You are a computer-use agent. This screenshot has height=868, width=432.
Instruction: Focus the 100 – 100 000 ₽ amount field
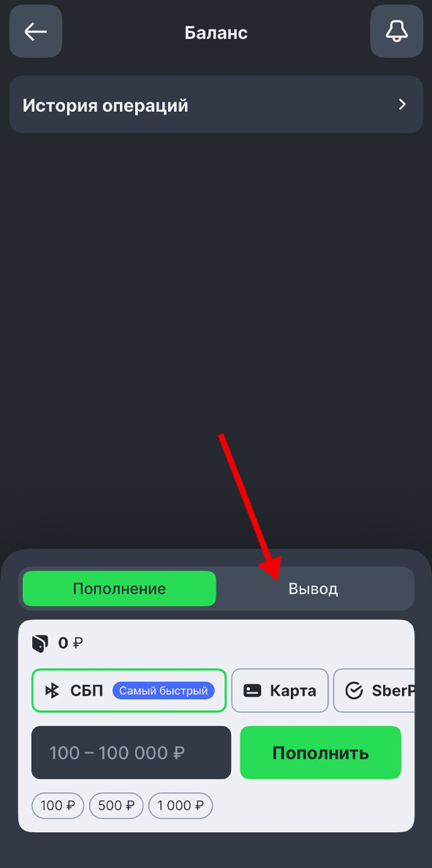tap(131, 752)
